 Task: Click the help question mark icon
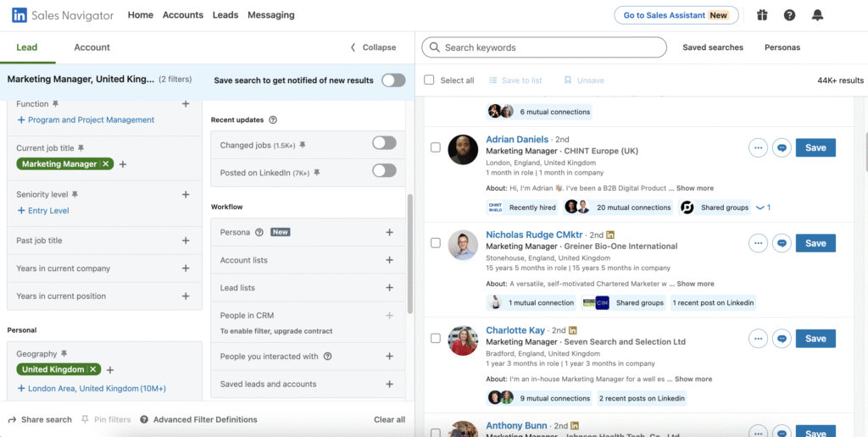[x=789, y=15]
